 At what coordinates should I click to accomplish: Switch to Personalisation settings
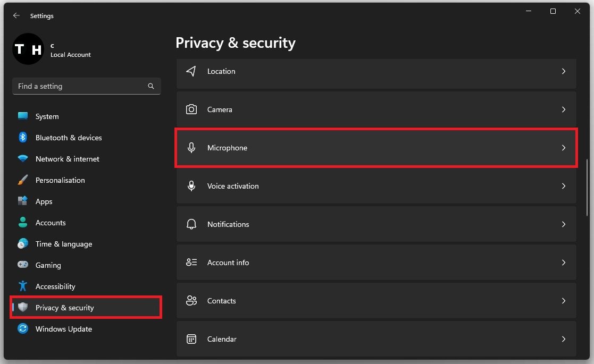[60, 180]
